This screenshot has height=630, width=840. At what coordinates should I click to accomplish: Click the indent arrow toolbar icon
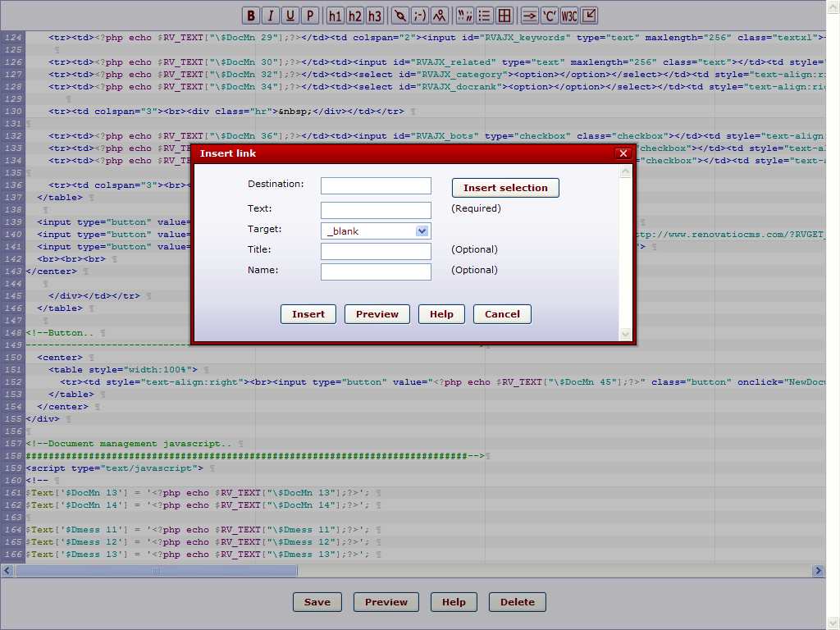pyautogui.click(x=529, y=16)
